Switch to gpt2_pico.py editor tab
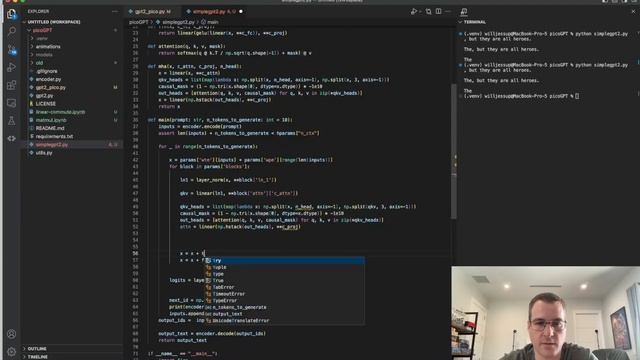Viewport: 640px width, 360px height. (x=150, y=11)
